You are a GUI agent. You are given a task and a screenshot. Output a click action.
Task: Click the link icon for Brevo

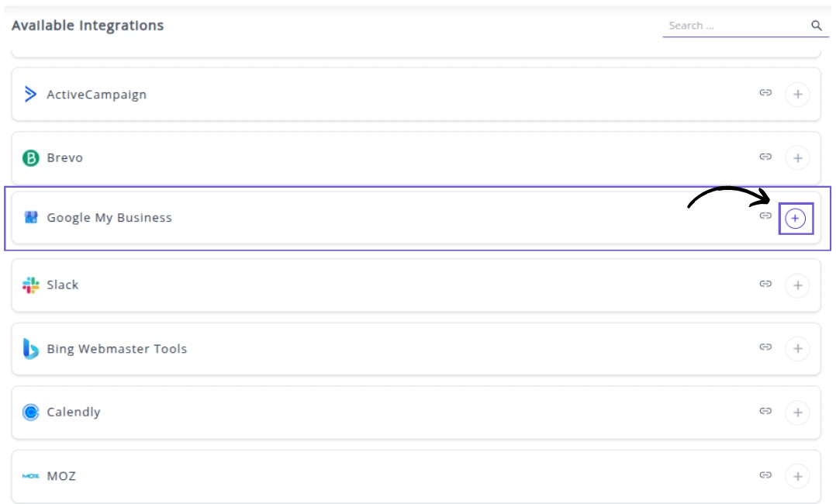click(x=765, y=157)
